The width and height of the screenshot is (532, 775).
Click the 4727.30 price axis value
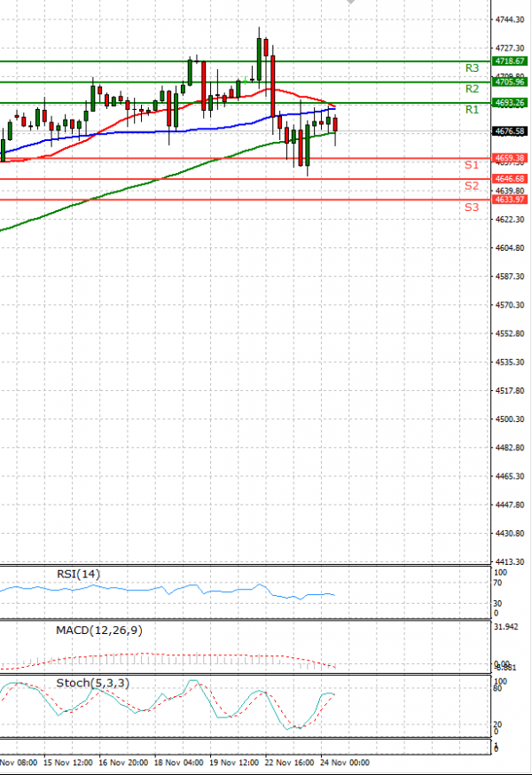tap(510, 48)
